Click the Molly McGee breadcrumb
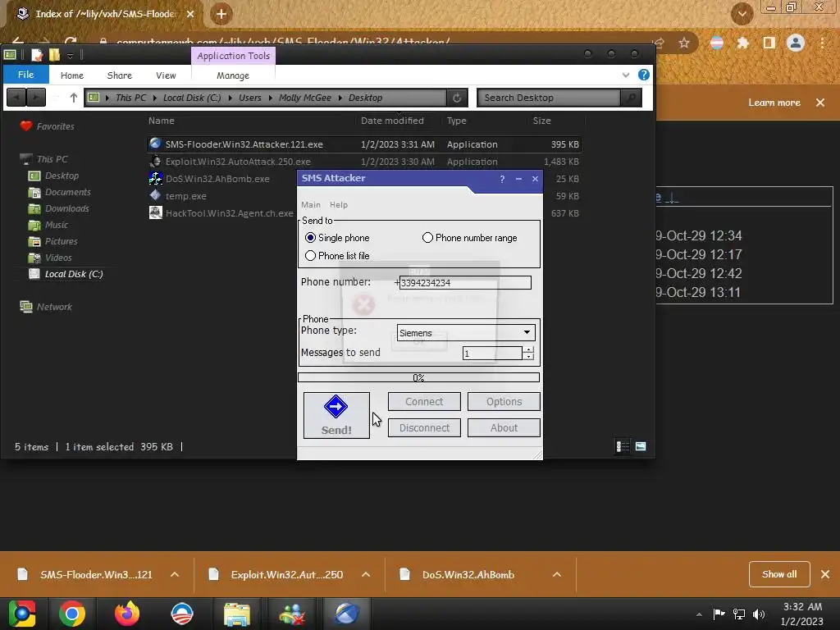This screenshot has width=840, height=630. 305,98
